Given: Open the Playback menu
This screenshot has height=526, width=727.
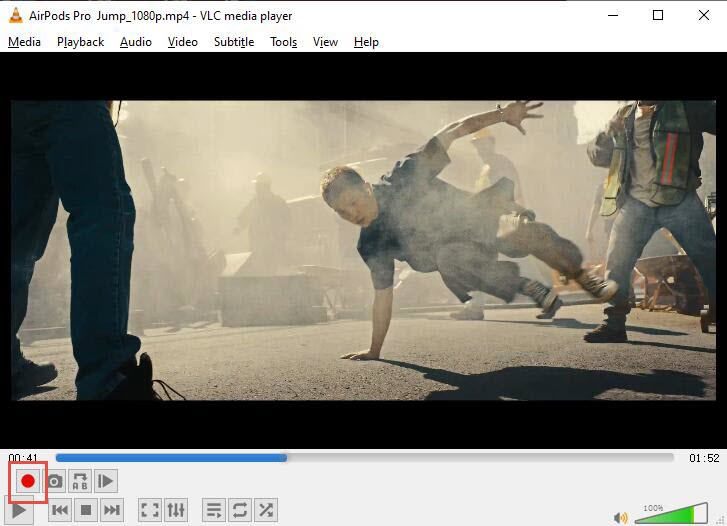Looking at the screenshot, I should tap(81, 42).
